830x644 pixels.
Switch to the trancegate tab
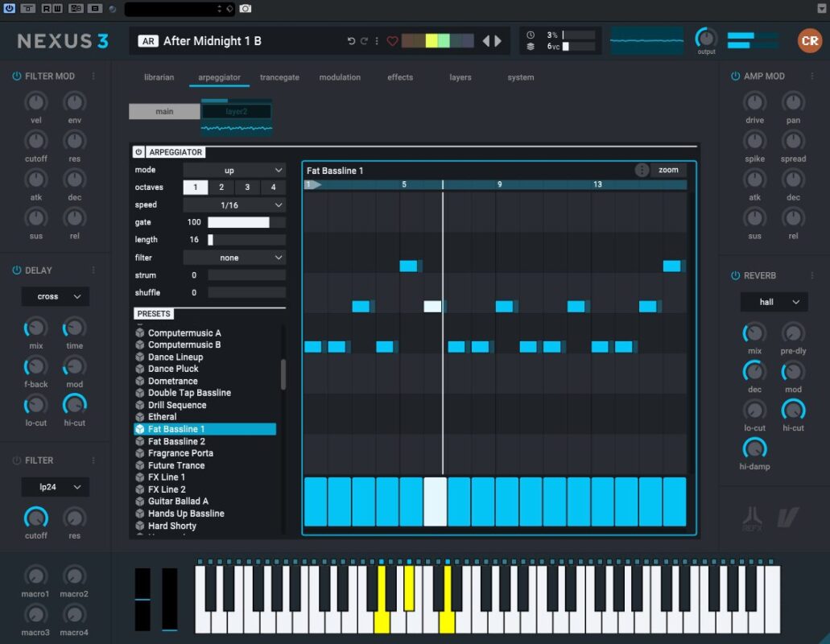pos(279,77)
